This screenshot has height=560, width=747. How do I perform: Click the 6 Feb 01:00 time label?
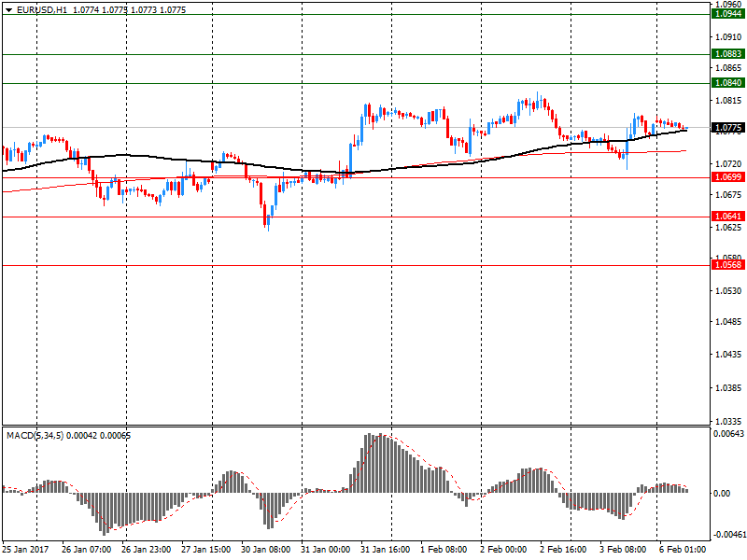point(683,550)
